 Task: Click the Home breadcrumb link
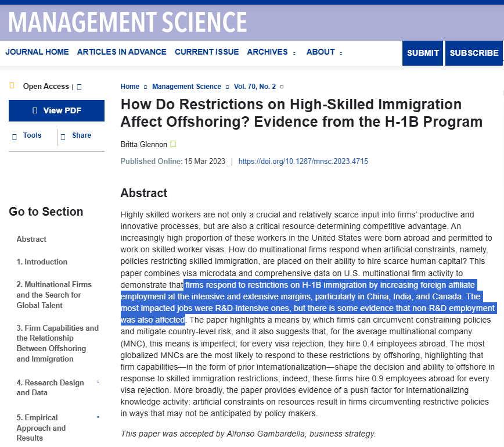click(130, 87)
